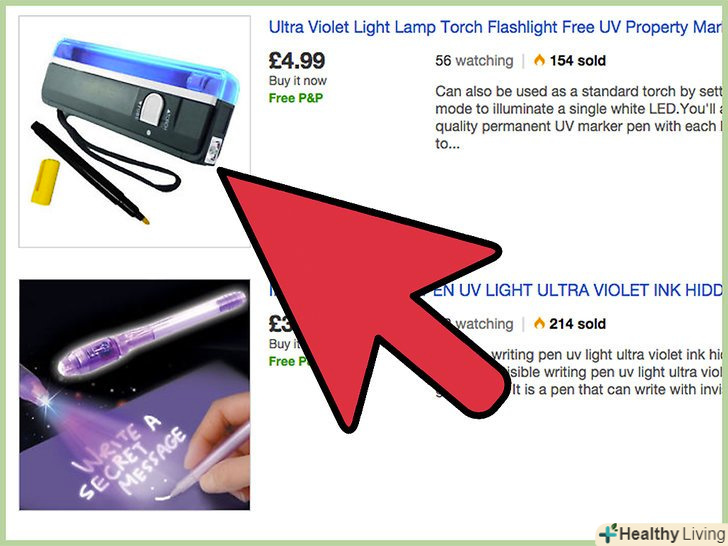Click Buy it now under £4.99
The width and height of the screenshot is (728, 546).
point(298,81)
